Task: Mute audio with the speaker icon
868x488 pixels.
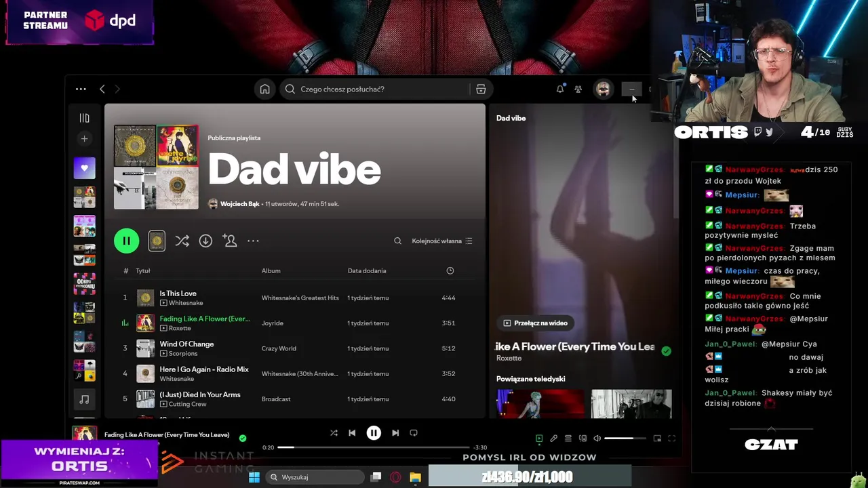Action: coord(597,439)
